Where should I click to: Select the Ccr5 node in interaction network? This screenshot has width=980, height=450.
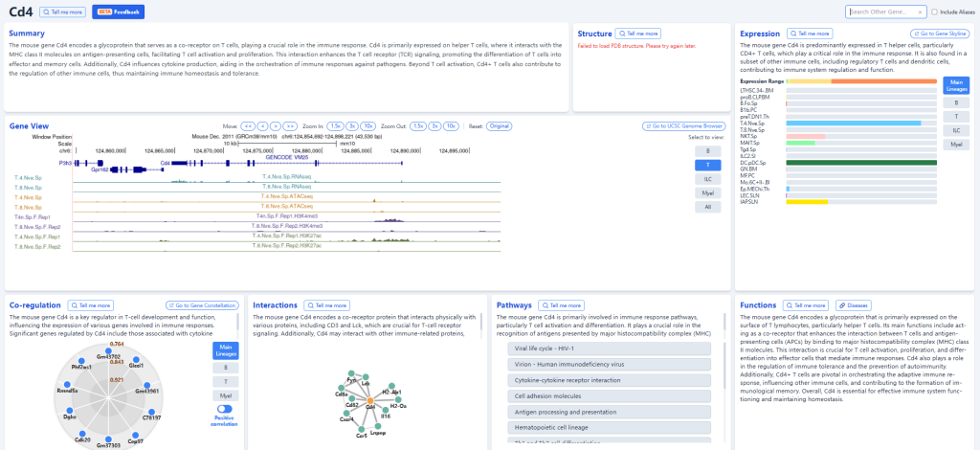[x=361, y=429]
